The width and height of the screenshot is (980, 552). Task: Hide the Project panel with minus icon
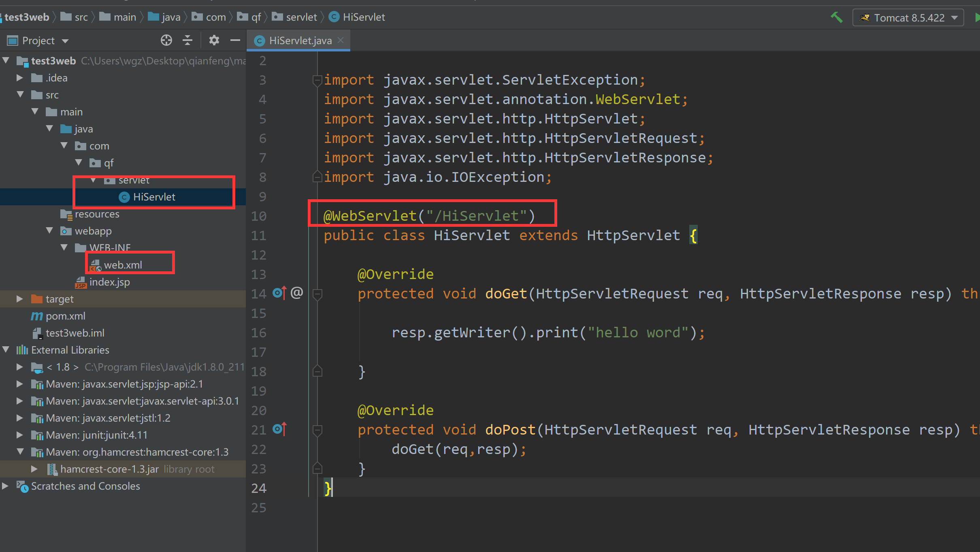click(235, 40)
